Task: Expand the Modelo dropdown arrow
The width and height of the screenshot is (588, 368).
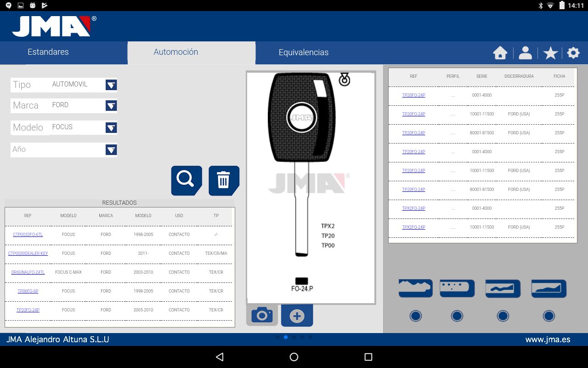Action: [x=111, y=127]
